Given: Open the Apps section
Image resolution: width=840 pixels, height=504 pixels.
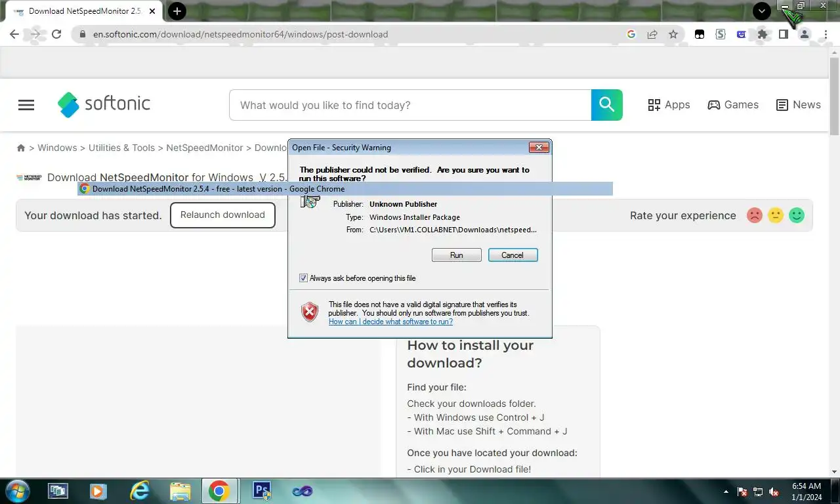Looking at the screenshot, I should (x=669, y=105).
